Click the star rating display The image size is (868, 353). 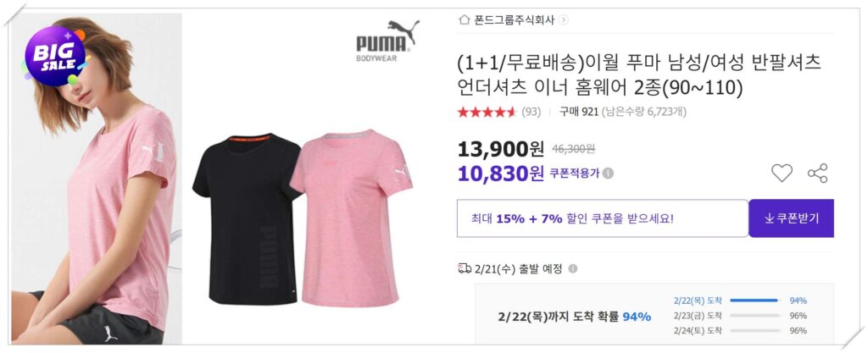[487, 112]
